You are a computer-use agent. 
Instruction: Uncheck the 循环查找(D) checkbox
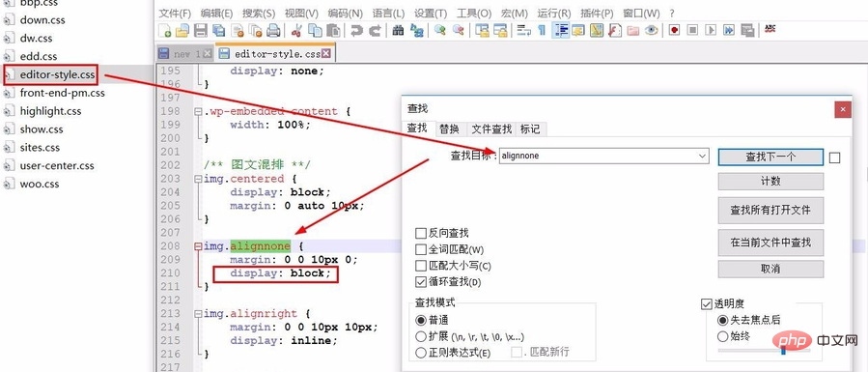coord(421,282)
